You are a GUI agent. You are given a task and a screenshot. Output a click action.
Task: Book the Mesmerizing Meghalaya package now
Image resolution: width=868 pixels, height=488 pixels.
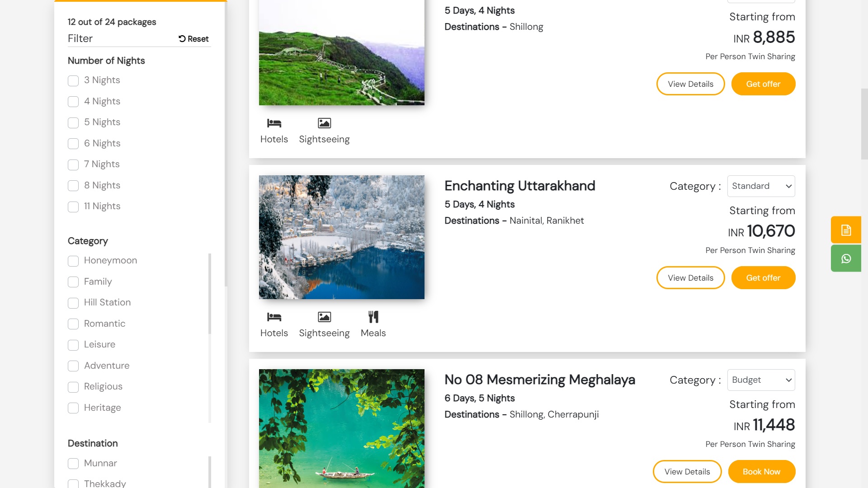[761, 472]
